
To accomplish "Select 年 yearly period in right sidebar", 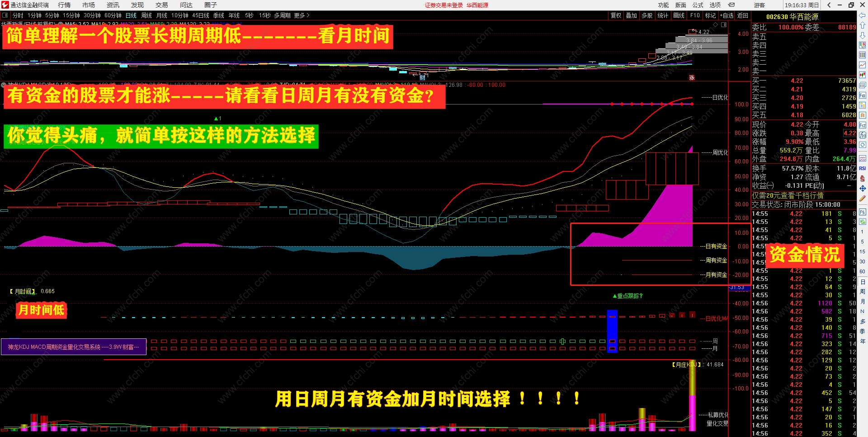I will coord(863,341).
